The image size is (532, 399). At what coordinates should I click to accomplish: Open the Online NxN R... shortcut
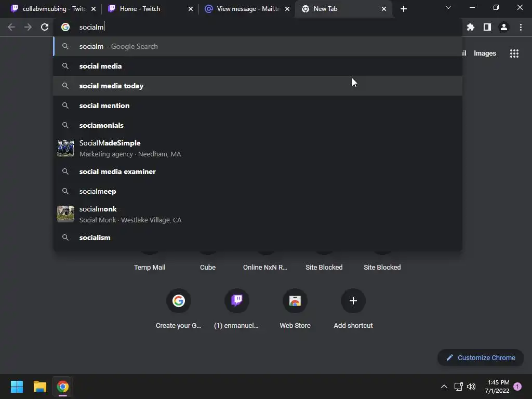(265, 267)
